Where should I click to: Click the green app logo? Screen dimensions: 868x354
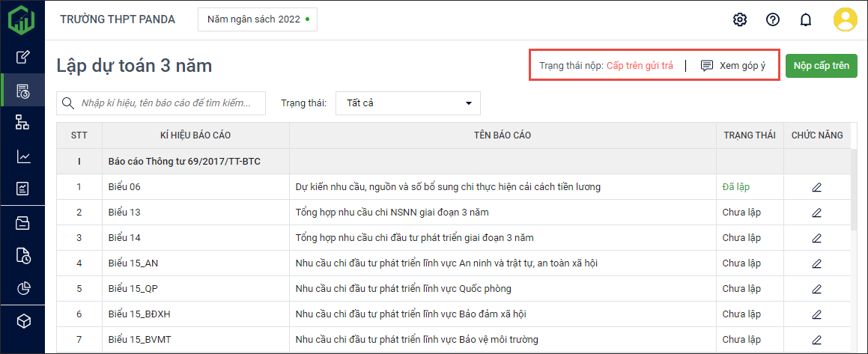click(22, 19)
